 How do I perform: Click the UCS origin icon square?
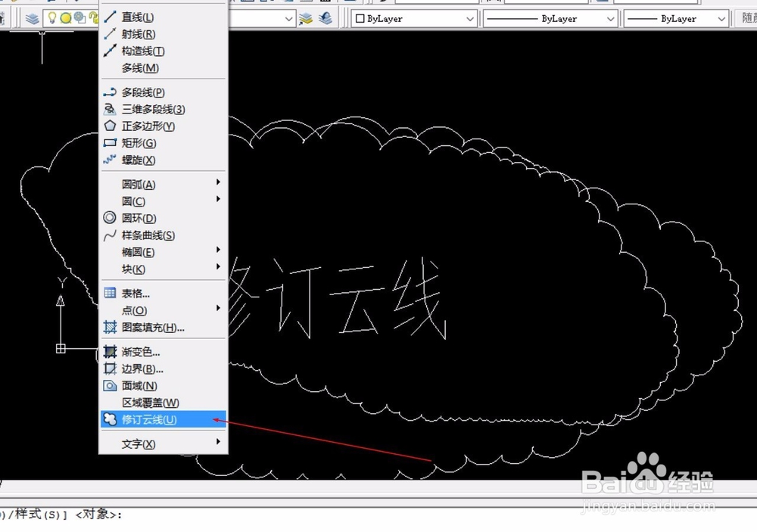61,348
